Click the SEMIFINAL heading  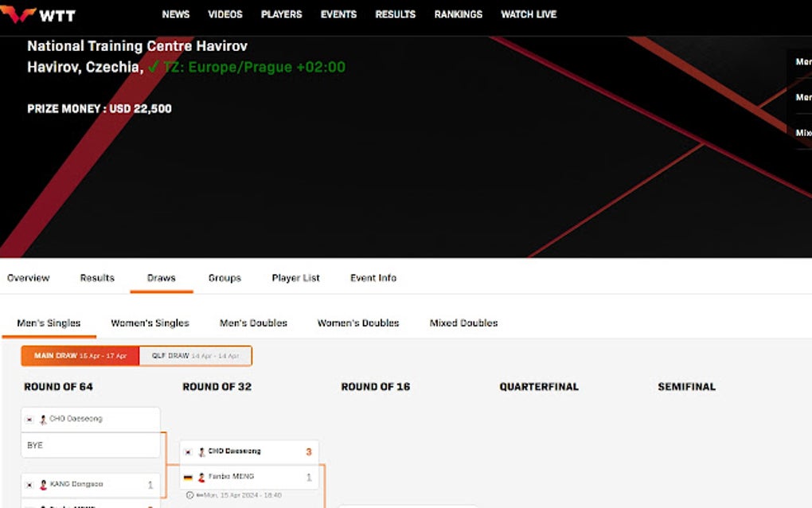[687, 387]
